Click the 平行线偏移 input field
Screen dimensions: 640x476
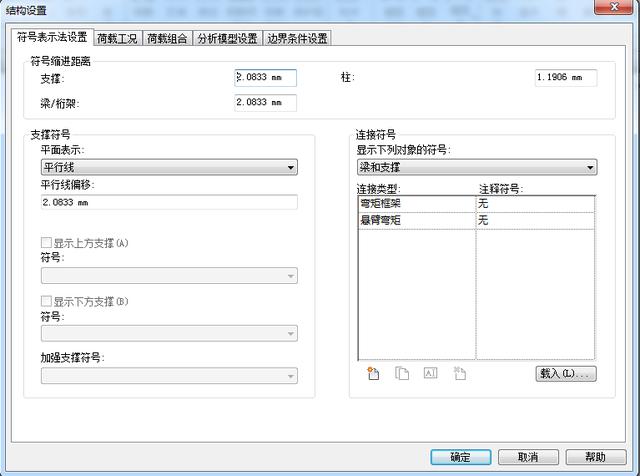point(169,202)
